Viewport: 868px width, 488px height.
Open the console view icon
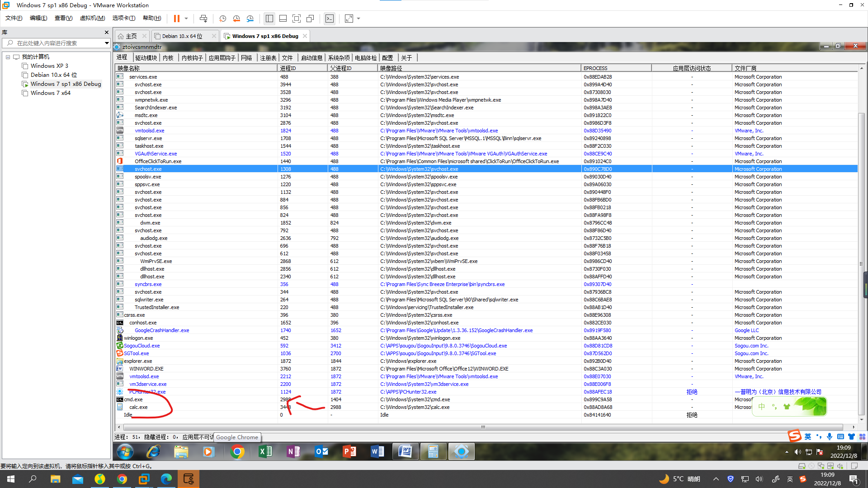click(330, 19)
